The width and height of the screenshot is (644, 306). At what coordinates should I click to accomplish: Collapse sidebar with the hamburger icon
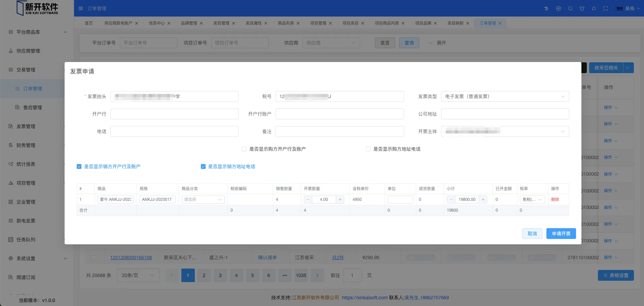pyautogui.click(x=81, y=8)
